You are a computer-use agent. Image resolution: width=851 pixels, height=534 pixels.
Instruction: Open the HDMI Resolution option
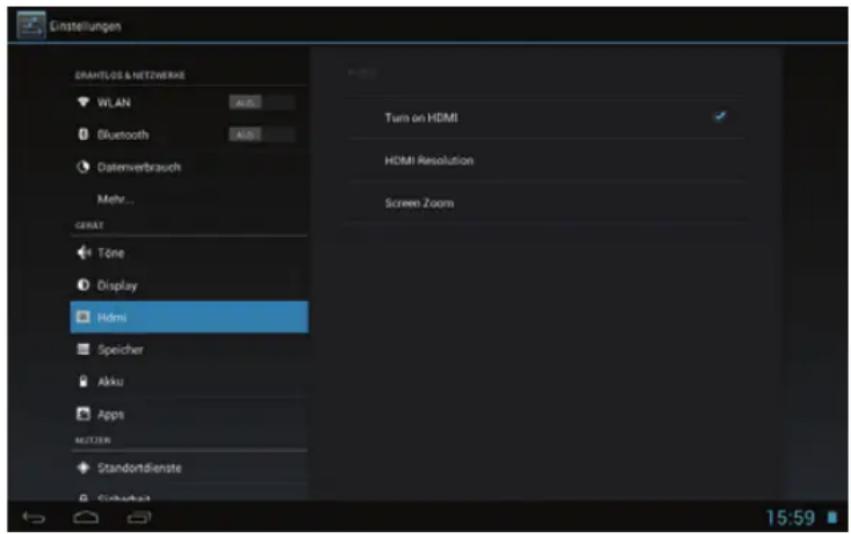(x=545, y=160)
